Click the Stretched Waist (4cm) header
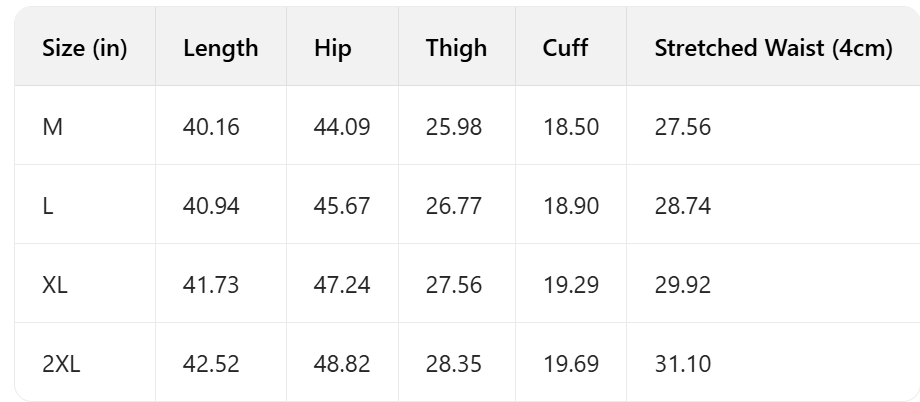920x402 pixels. click(x=773, y=48)
